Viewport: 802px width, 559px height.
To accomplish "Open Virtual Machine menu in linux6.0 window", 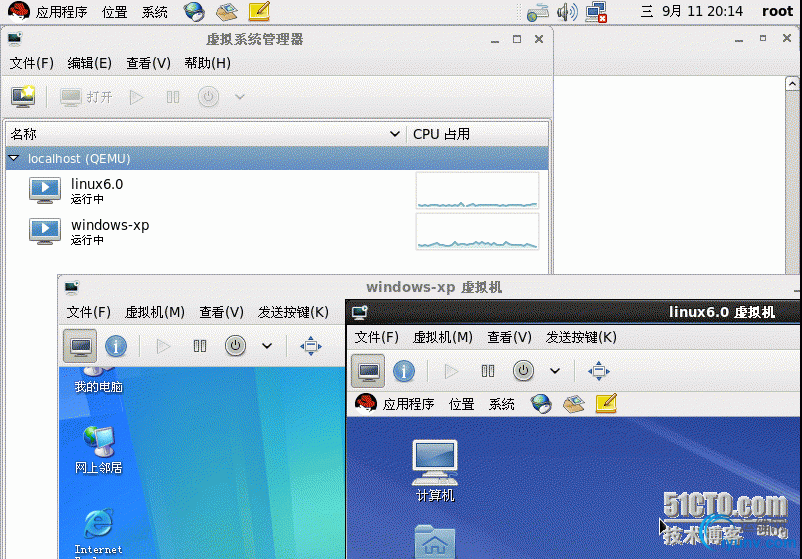I will click(442, 337).
